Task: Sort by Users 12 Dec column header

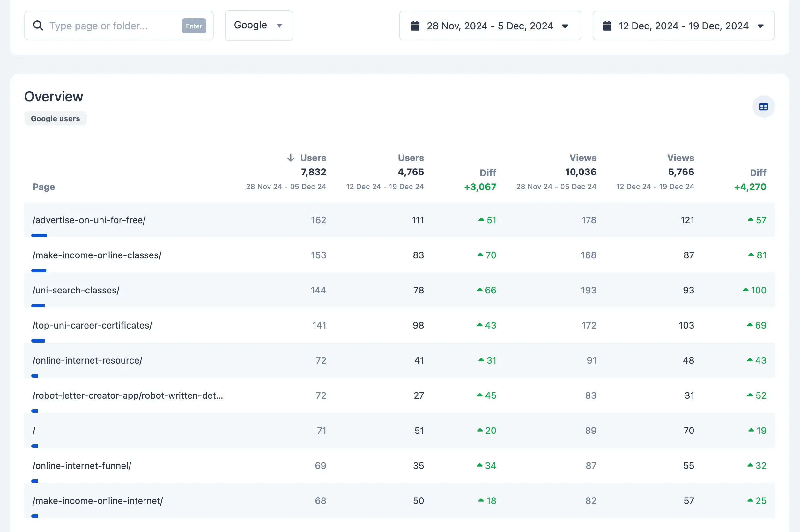Action: coord(411,158)
